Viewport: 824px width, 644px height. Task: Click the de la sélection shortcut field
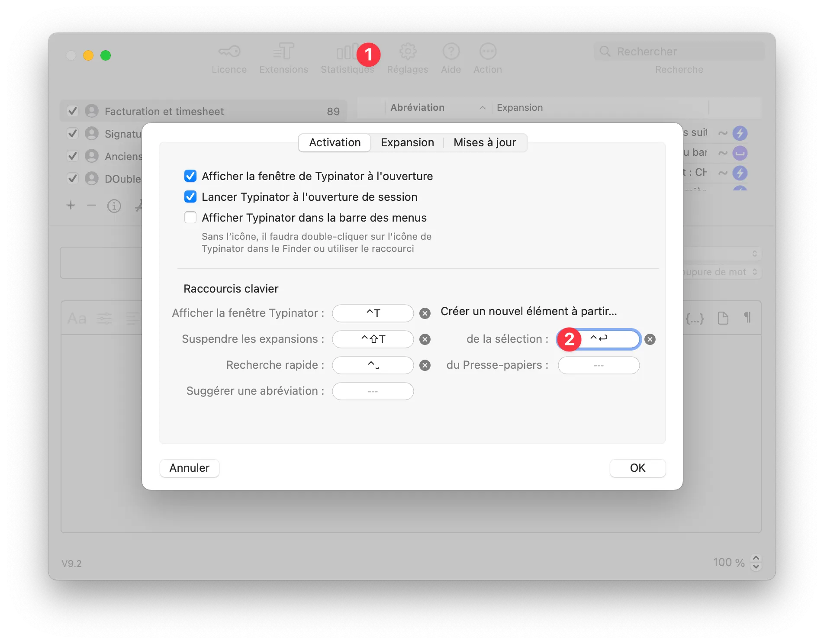coord(599,339)
